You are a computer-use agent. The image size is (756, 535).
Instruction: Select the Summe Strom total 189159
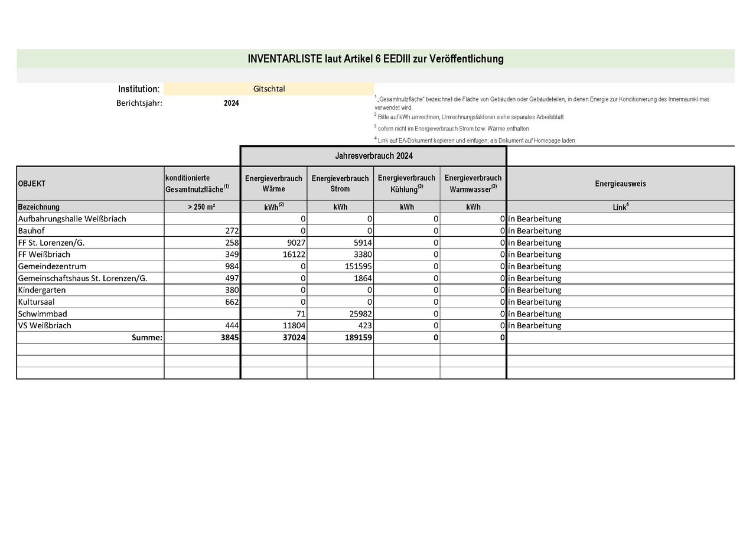(x=340, y=337)
